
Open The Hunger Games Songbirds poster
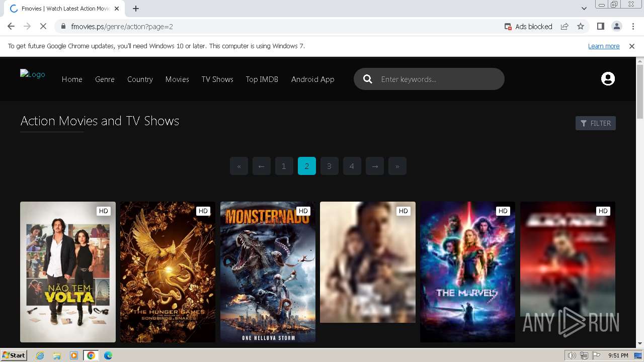168,272
